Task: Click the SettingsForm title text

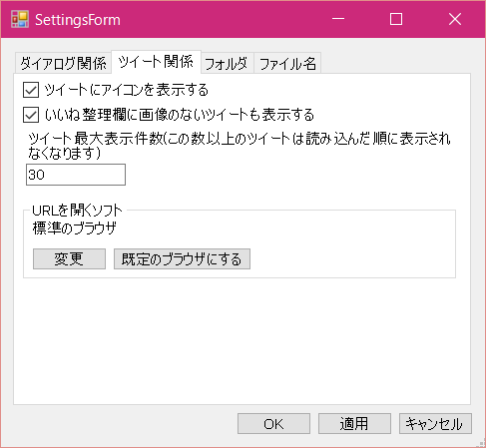Action: coord(78,20)
